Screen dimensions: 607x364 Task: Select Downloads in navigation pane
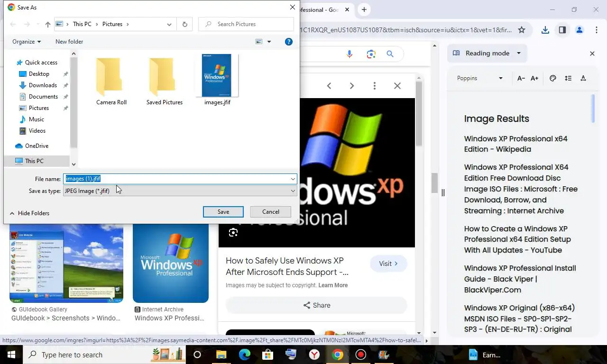click(43, 85)
